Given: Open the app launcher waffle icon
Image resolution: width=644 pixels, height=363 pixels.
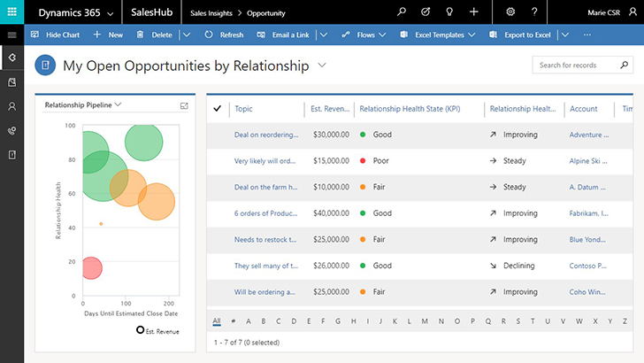Looking at the screenshot, I should point(12,12).
